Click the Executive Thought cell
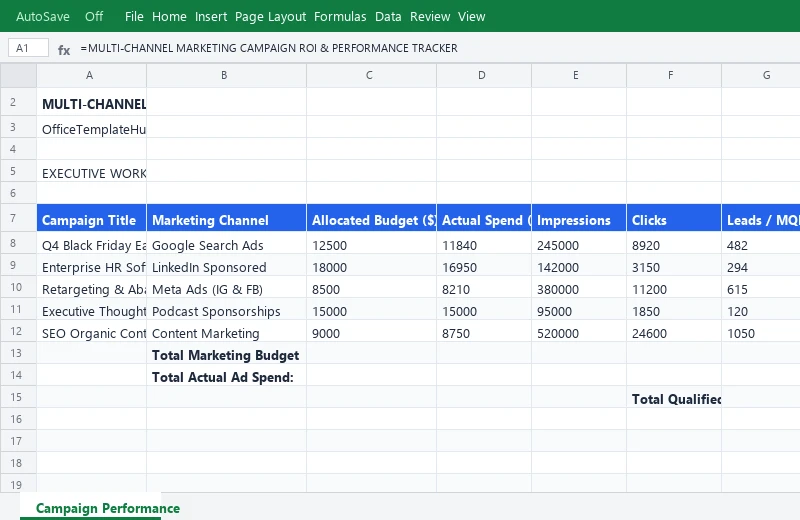The image size is (800, 520). 91,309
